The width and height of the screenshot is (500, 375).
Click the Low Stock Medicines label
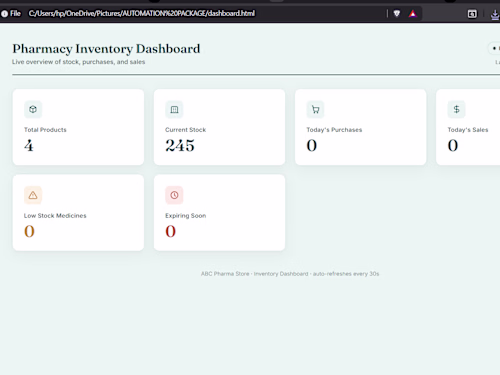coord(55,216)
